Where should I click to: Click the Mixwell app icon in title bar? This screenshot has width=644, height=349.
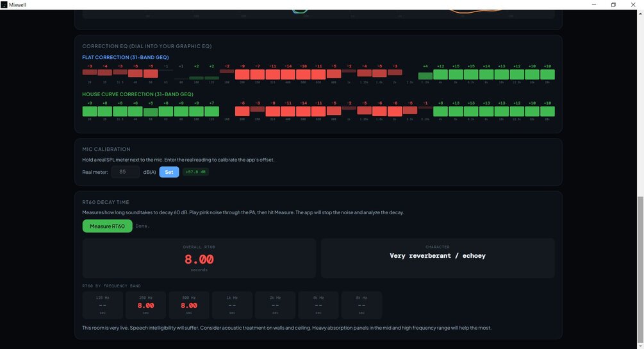click(x=4, y=4)
